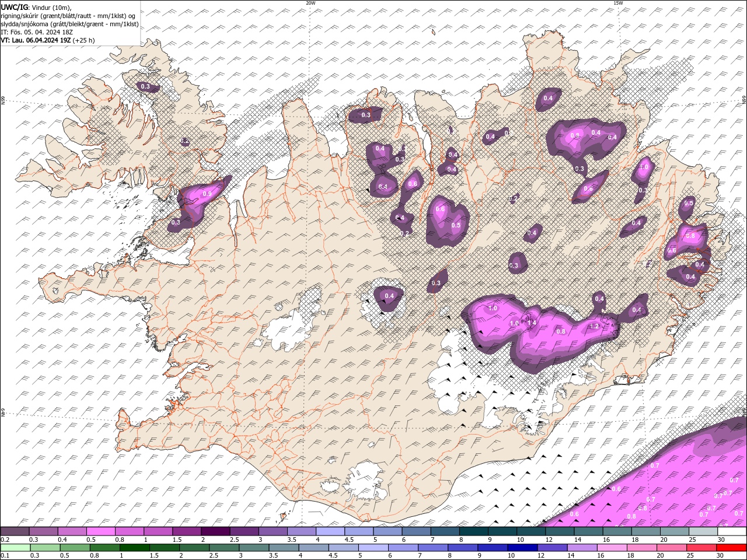
Task: Select upper legend swatch between 0.5 and 0.8
Action: pyautogui.click(x=100, y=531)
